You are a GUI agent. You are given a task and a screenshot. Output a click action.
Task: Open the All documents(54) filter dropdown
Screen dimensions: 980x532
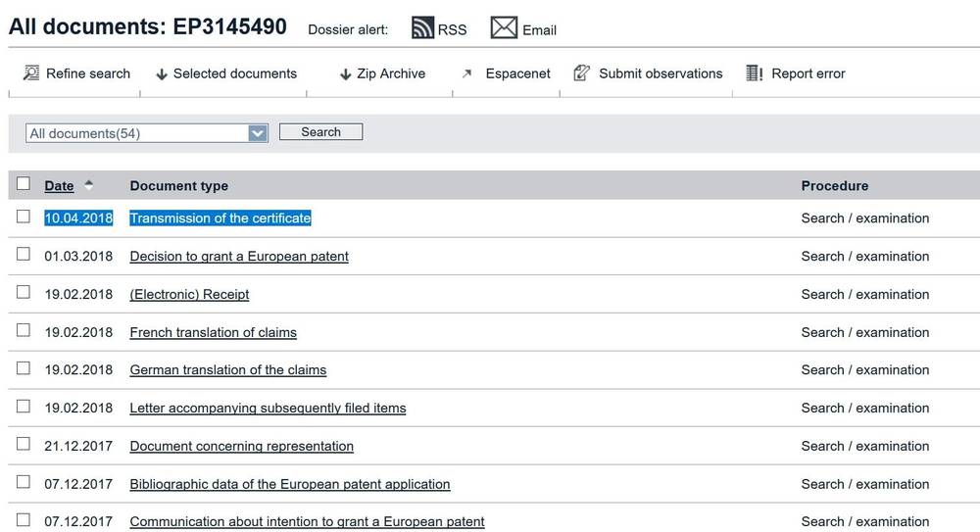tap(258, 133)
